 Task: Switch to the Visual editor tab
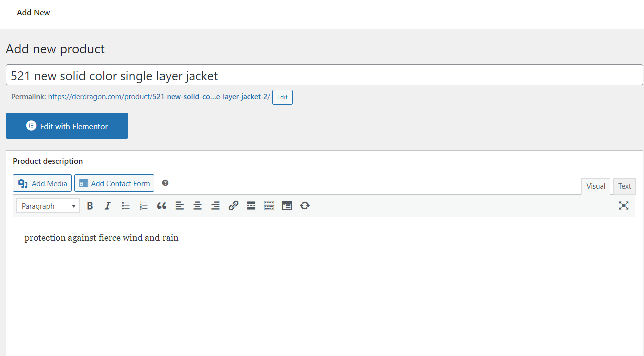coord(596,186)
